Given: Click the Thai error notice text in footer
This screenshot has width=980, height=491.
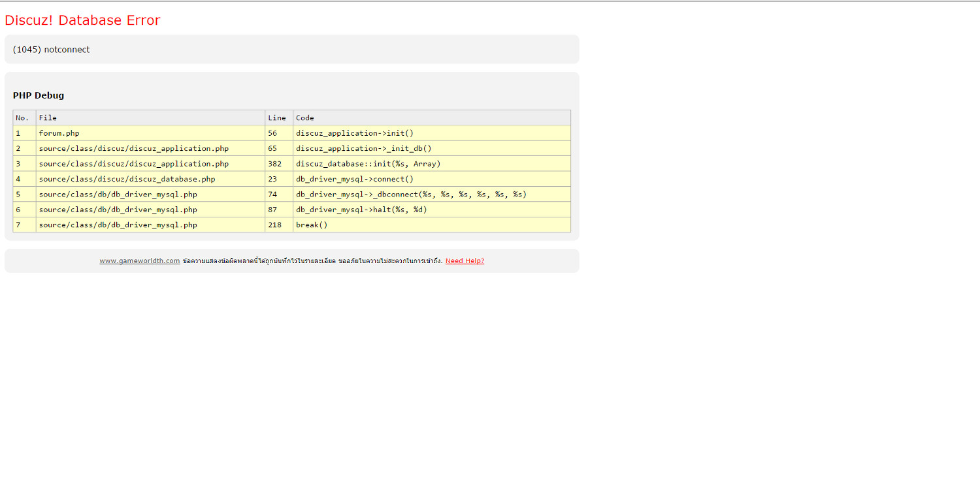Looking at the screenshot, I should tap(312, 261).
